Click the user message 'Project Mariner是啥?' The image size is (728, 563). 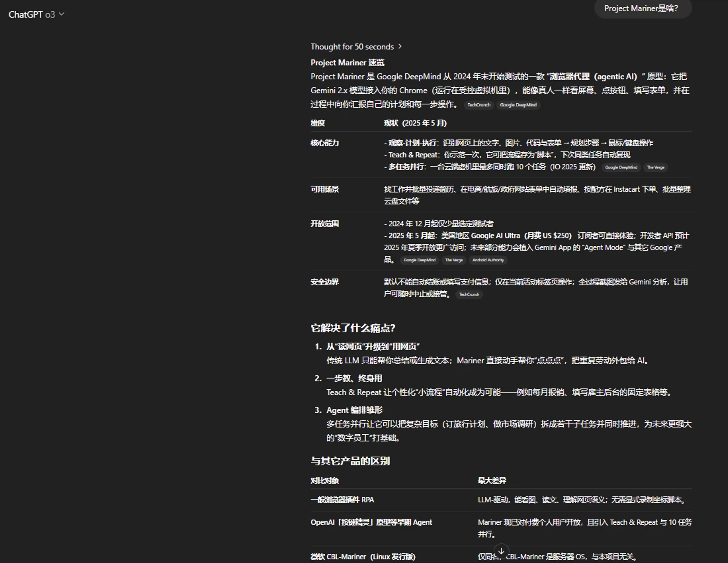tap(643, 9)
